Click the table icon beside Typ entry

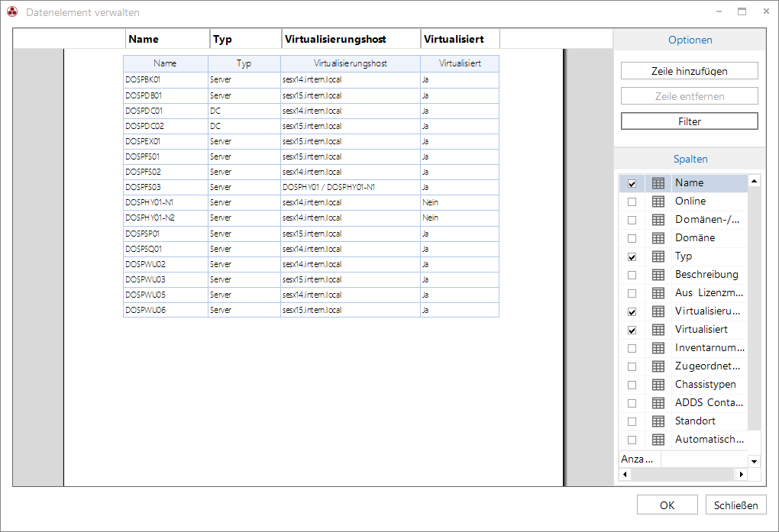point(658,256)
